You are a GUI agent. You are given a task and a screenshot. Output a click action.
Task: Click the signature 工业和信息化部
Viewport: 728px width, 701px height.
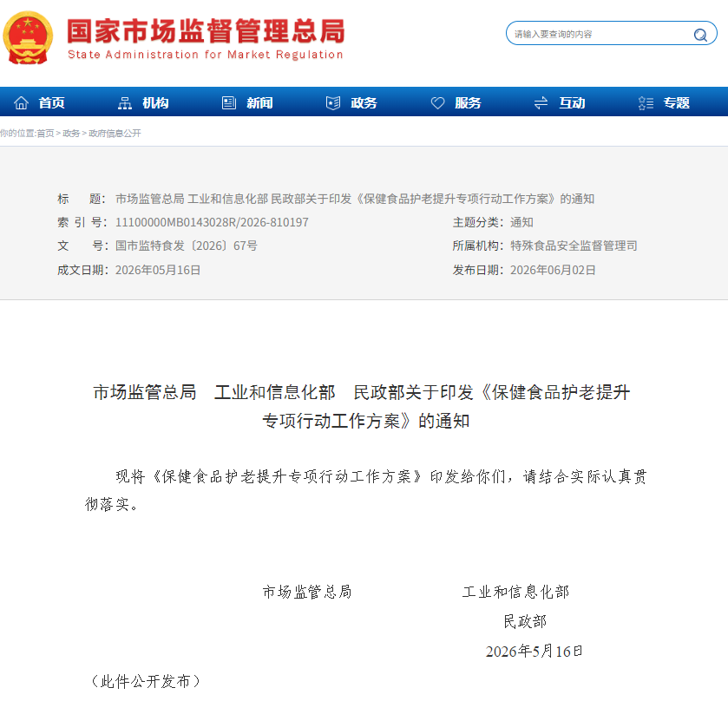coord(515,592)
